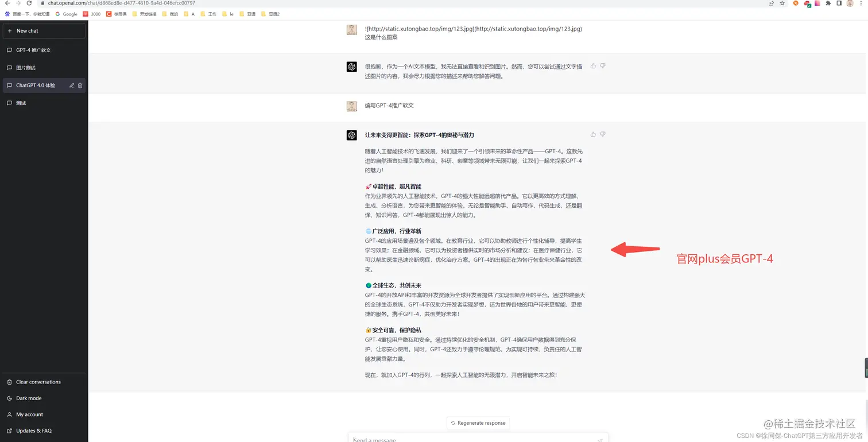This screenshot has height=442, width=868.
Task: Start a New chat in sidebar
Action: (x=44, y=31)
